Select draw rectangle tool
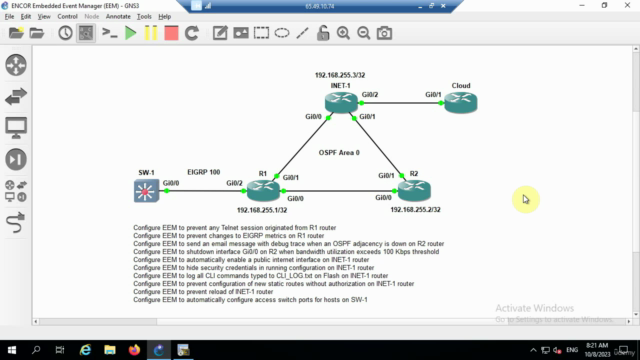Image resolution: width=640 pixels, height=360 pixels. pos(261,33)
